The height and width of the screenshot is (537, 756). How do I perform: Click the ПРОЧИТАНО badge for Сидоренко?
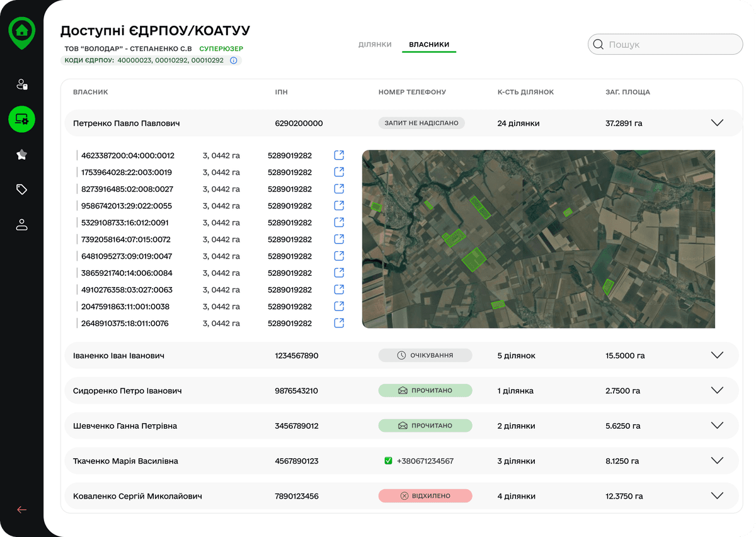point(425,391)
